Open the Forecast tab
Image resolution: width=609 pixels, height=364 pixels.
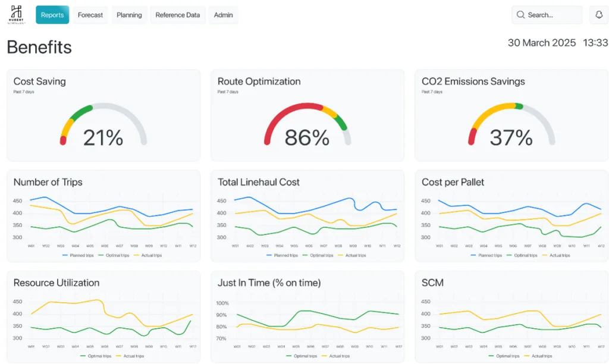coord(90,15)
